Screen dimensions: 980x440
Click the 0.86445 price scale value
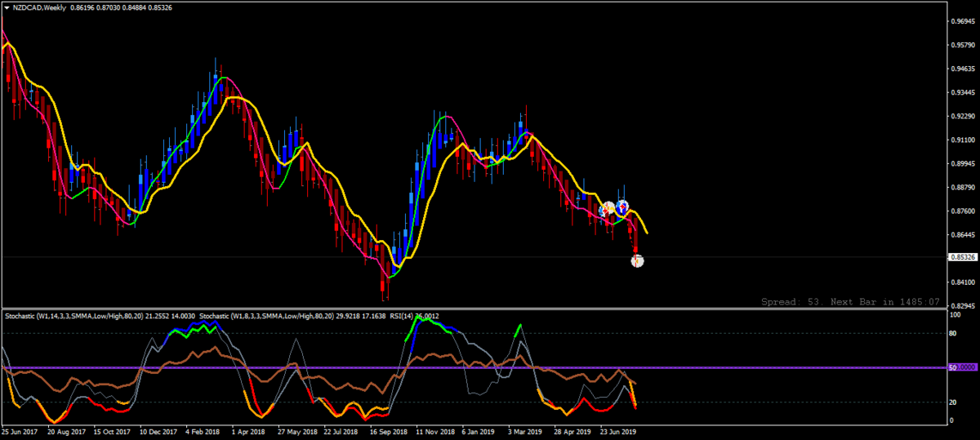click(x=964, y=235)
